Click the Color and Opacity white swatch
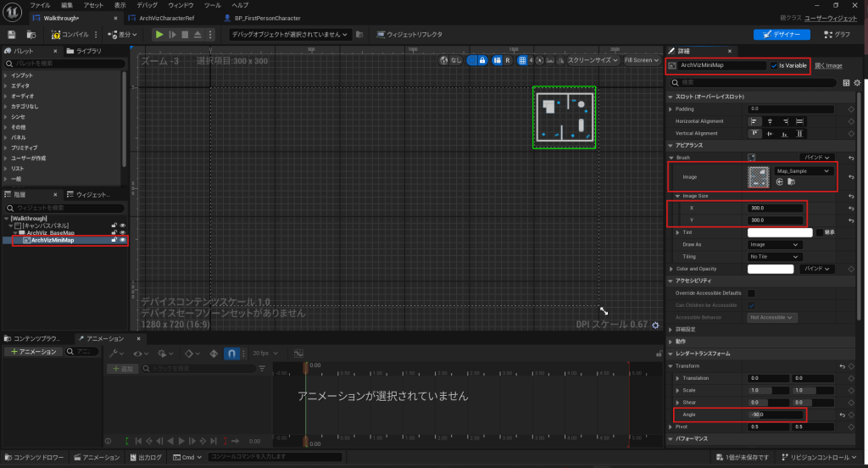The image size is (868, 468). click(x=770, y=269)
